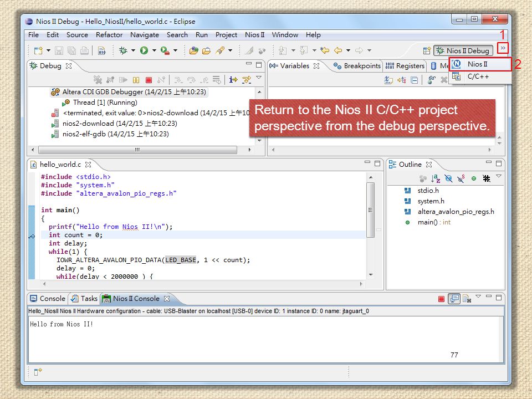Screen dimensions: 532x399
Task: Select nios2-elf-gdb process in Debug tree
Action: coord(110,134)
